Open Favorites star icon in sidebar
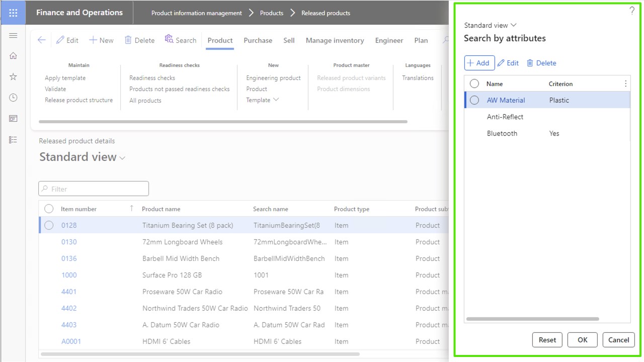The height and width of the screenshot is (362, 644). (x=13, y=77)
